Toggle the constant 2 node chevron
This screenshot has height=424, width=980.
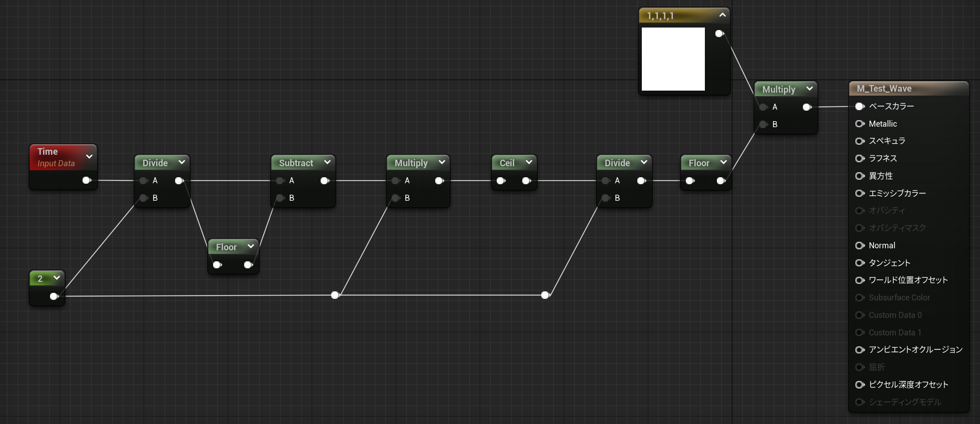pos(57,278)
